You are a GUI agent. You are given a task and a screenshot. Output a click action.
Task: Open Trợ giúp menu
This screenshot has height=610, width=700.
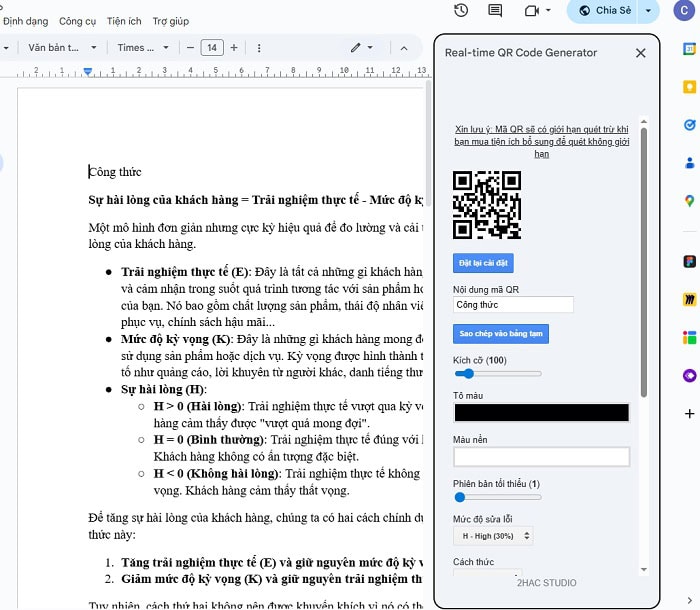(x=171, y=21)
